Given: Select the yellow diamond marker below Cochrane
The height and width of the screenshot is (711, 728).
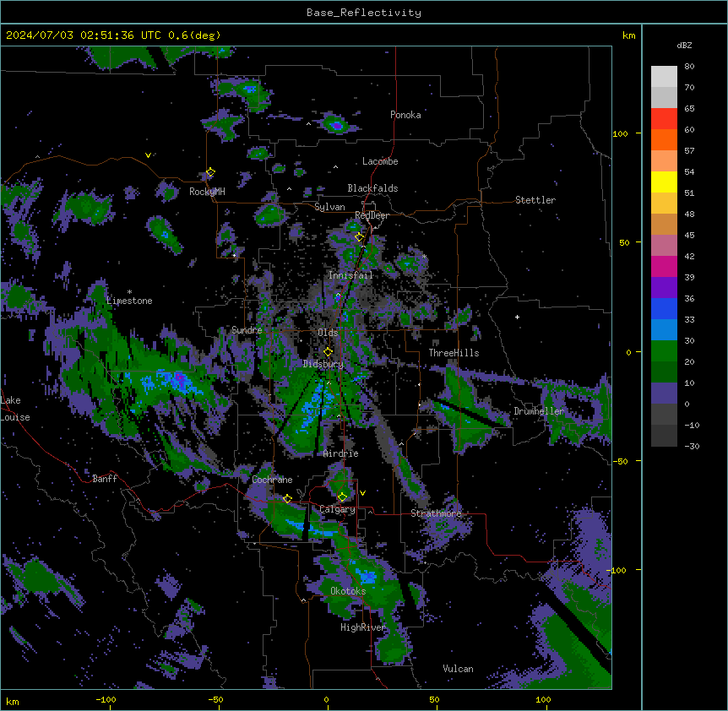Looking at the screenshot, I should (x=287, y=499).
